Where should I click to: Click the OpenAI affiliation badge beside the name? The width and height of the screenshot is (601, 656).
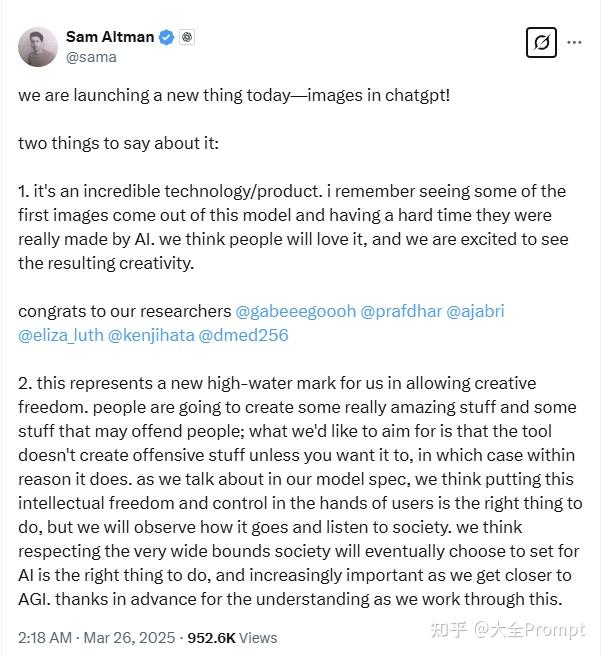[x=187, y=37]
